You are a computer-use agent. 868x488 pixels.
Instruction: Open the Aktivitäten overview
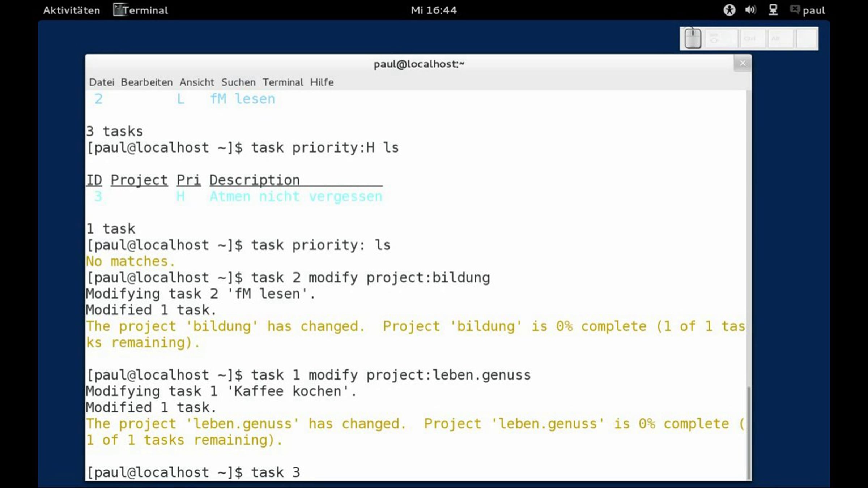click(x=72, y=10)
